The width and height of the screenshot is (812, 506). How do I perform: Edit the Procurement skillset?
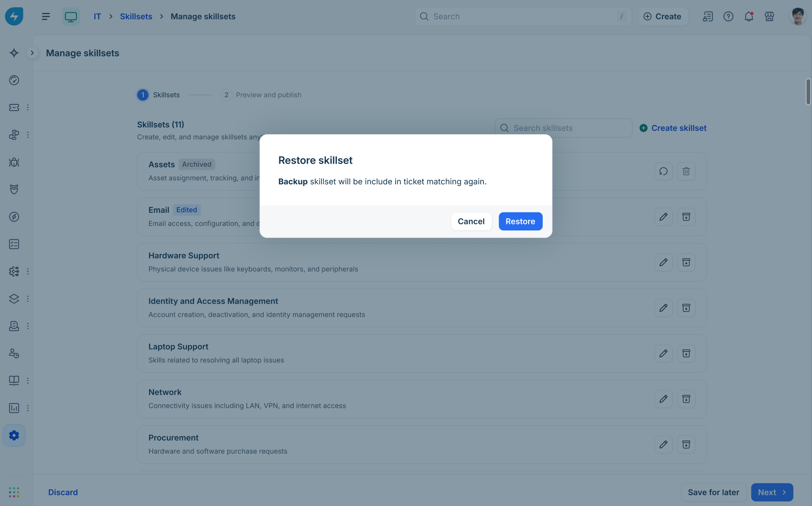pyautogui.click(x=663, y=445)
